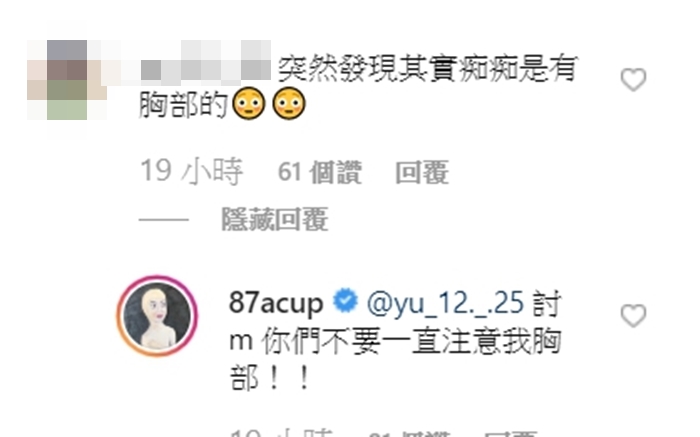Select the comment text 突然發現其實痴痴是有
The width and height of the screenshot is (700, 437).
428,69
